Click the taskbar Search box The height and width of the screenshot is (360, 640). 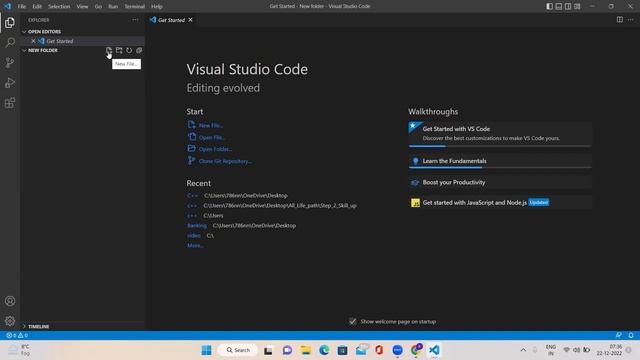point(238,350)
